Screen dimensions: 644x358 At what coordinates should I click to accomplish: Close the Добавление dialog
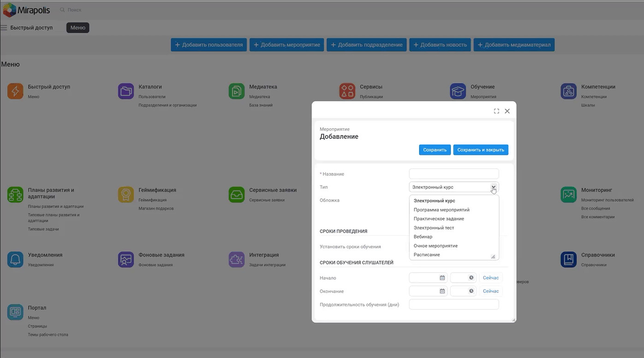pyautogui.click(x=507, y=111)
